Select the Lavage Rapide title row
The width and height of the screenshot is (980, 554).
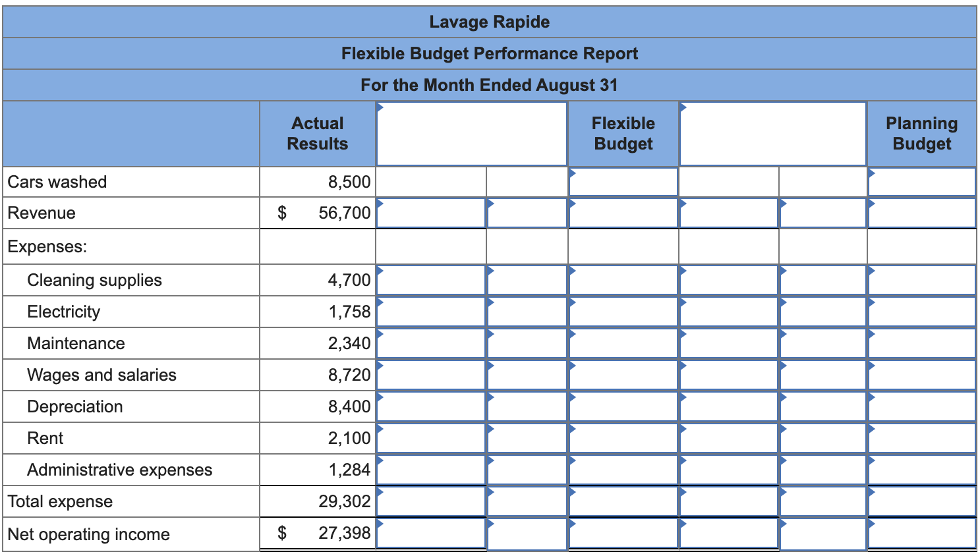click(x=490, y=21)
